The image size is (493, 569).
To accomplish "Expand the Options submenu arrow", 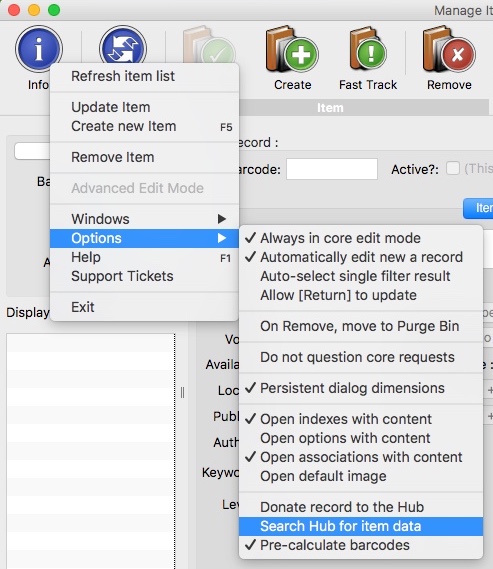I will point(222,238).
